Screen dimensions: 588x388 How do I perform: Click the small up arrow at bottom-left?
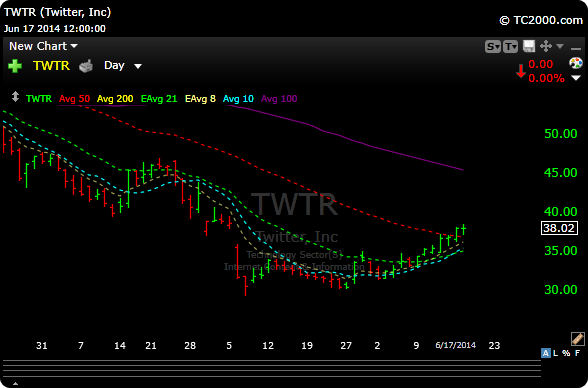click(x=15, y=384)
